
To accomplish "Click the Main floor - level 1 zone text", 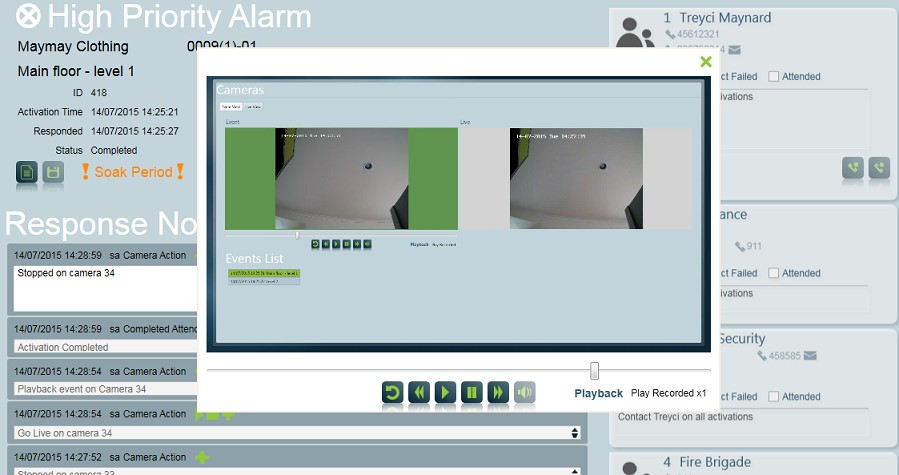I will (x=76, y=71).
